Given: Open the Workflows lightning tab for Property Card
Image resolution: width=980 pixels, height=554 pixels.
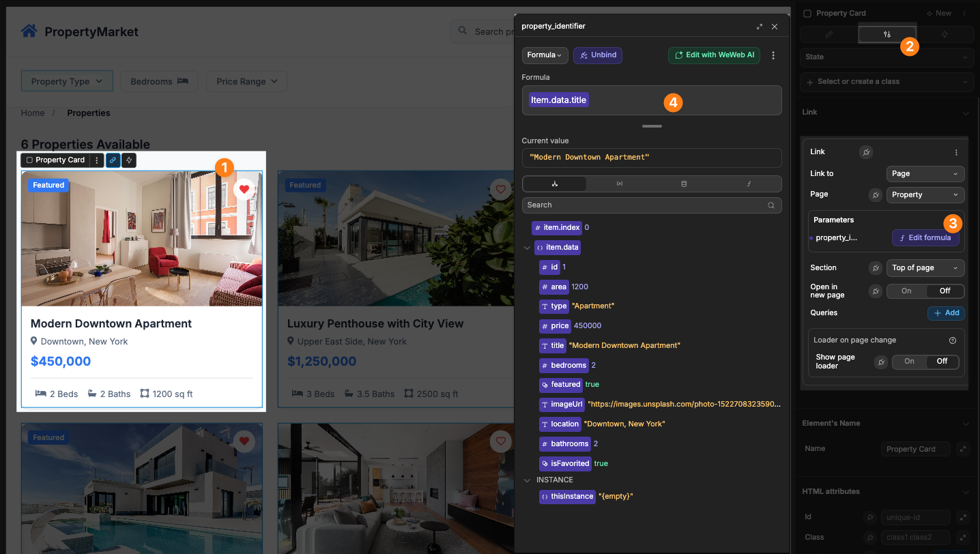Looking at the screenshot, I should pos(945,34).
